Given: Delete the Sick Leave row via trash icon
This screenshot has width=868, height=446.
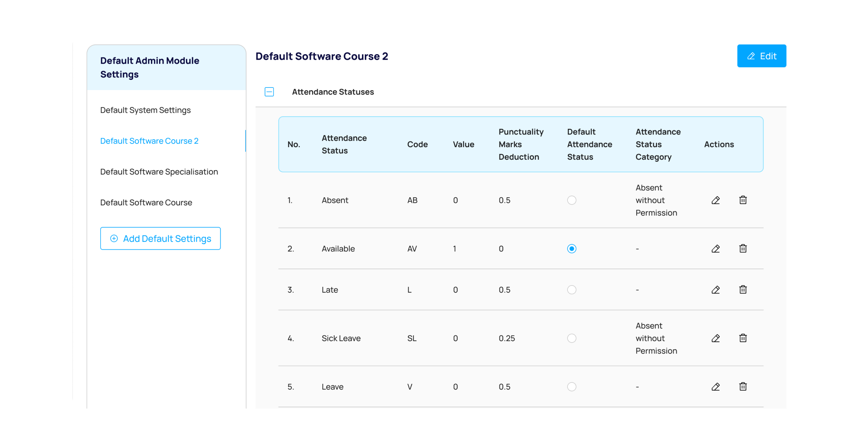Looking at the screenshot, I should 743,338.
